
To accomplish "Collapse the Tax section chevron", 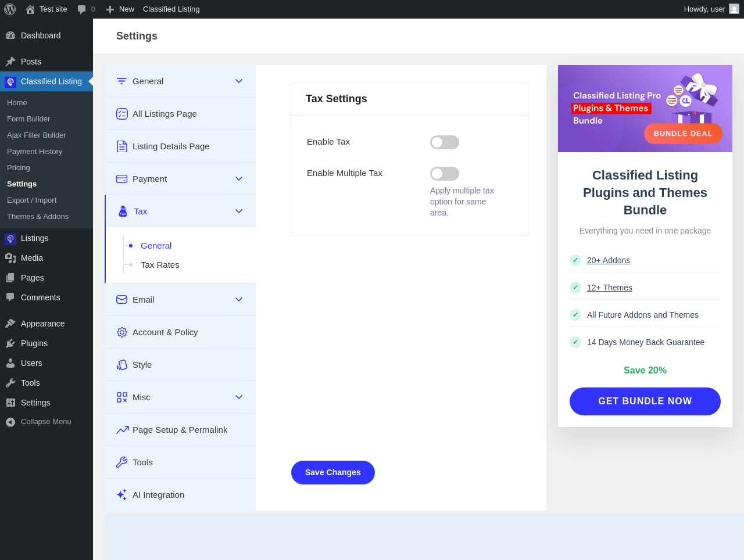I will coord(239,211).
